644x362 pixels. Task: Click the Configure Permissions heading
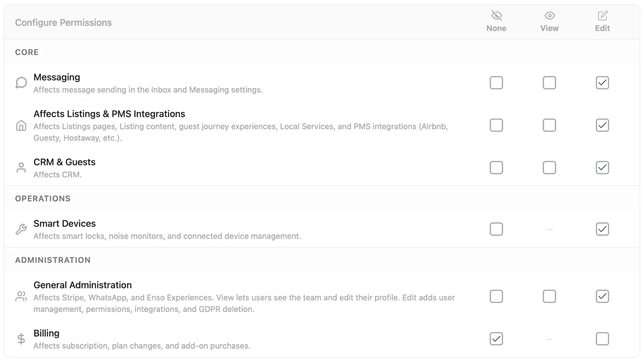pyautogui.click(x=63, y=22)
